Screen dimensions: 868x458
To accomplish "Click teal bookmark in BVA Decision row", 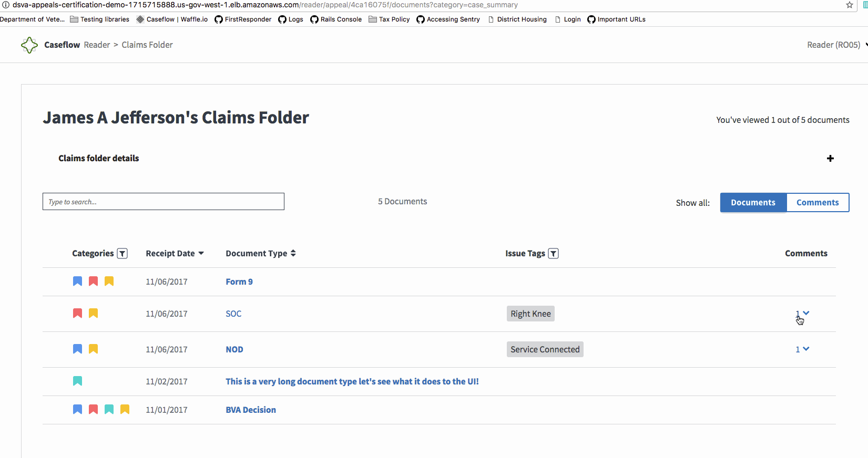I will click(109, 410).
